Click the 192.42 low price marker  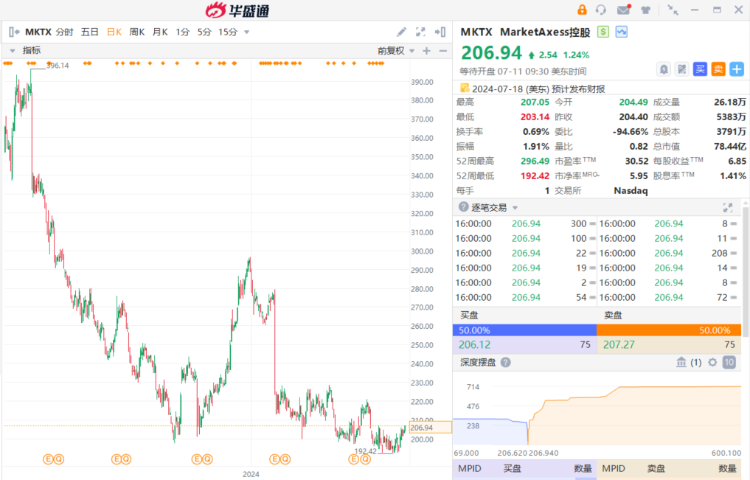click(x=365, y=451)
